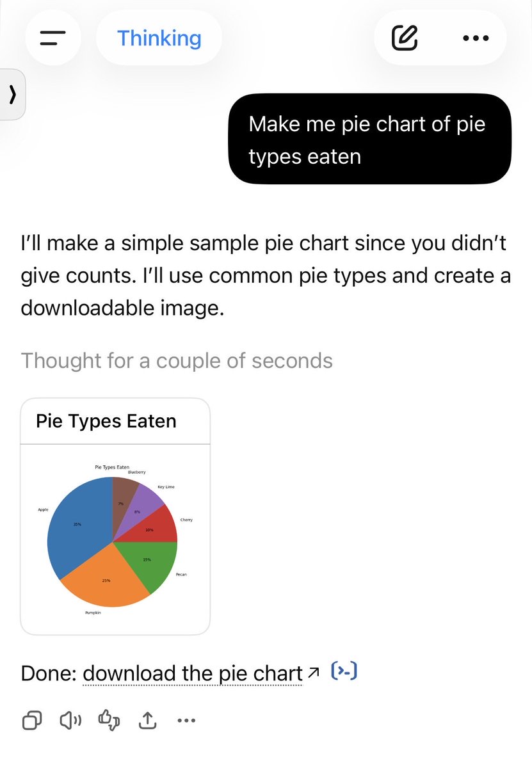Screen dimensions: 532x768
Task: Open the pie chart image thumbnail
Action: [x=115, y=539]
